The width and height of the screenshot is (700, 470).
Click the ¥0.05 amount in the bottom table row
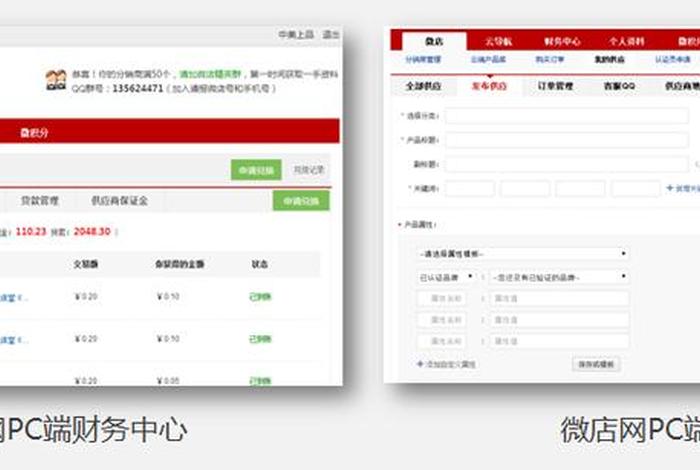coord(168,381)
